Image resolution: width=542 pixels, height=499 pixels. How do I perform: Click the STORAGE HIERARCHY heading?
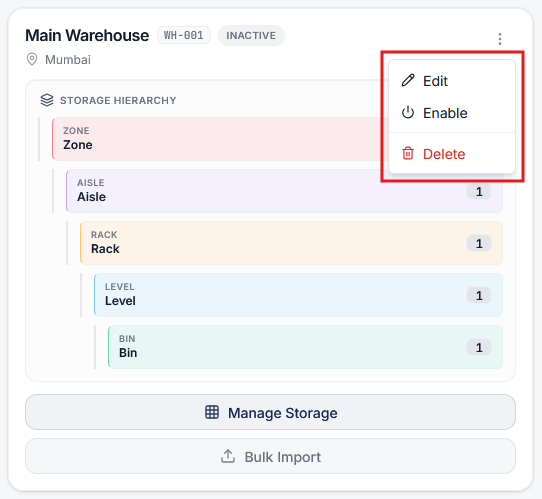tap(118, 101)
